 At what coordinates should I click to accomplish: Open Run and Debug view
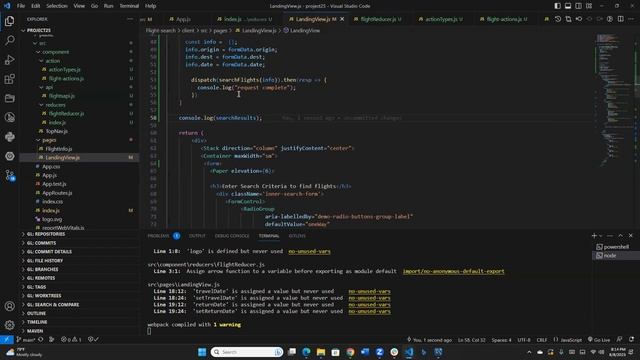[9, 60]
